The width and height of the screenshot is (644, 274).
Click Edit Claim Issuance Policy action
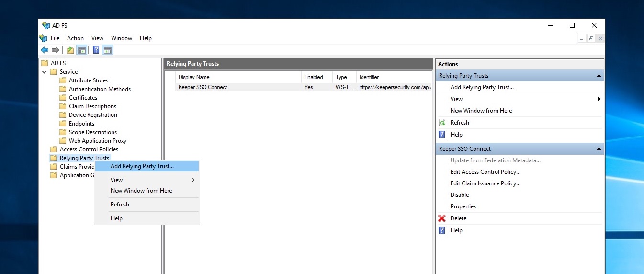485,183
